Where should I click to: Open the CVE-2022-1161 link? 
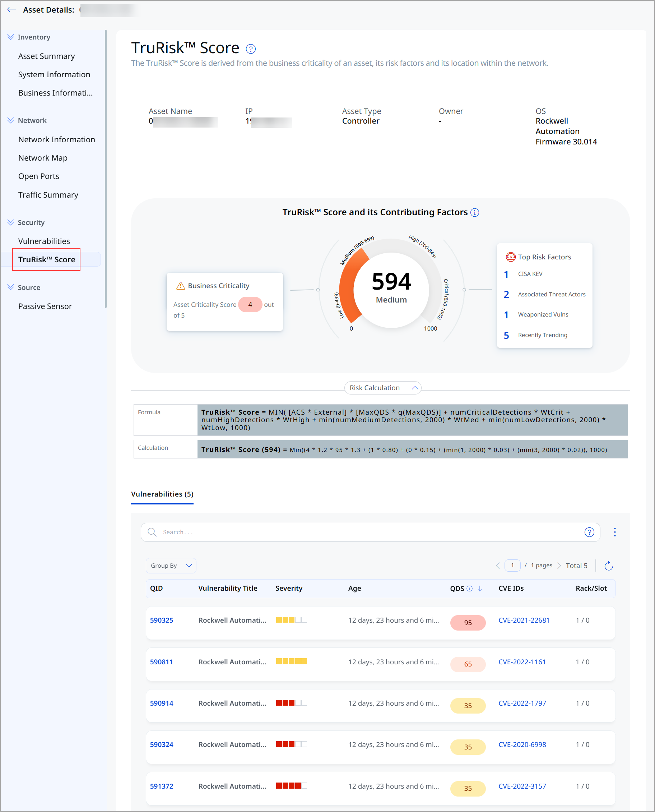point(522,662)
